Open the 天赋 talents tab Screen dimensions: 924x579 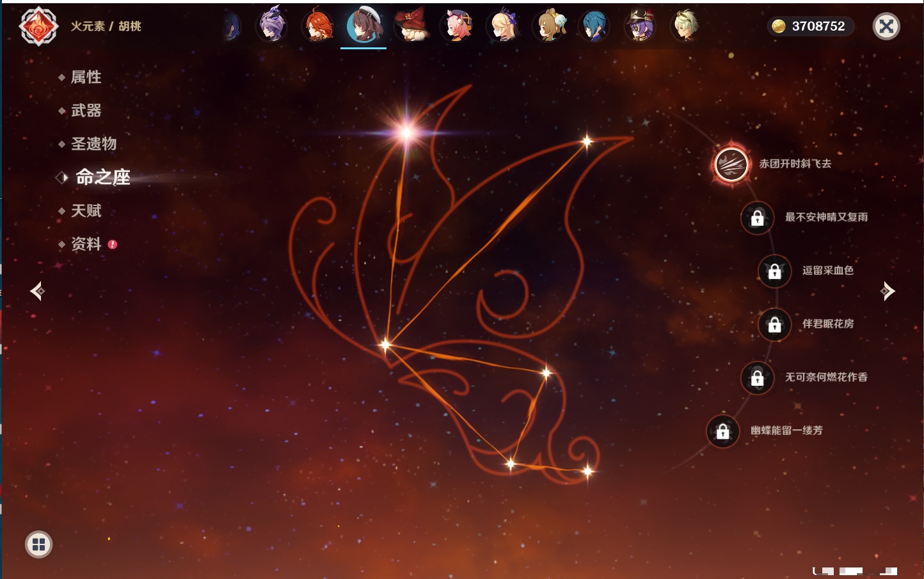point(86,210)
